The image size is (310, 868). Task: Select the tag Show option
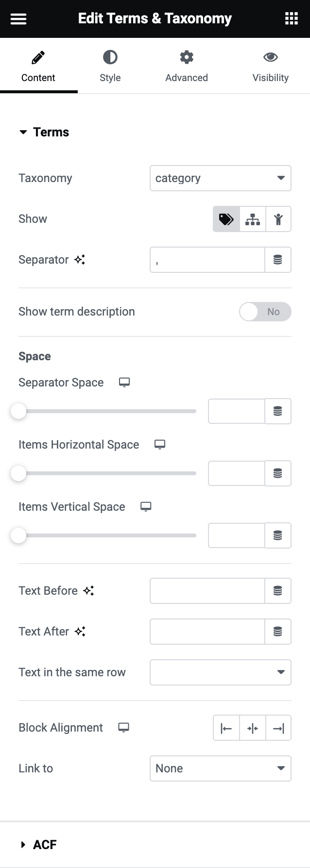coord(226,219)
